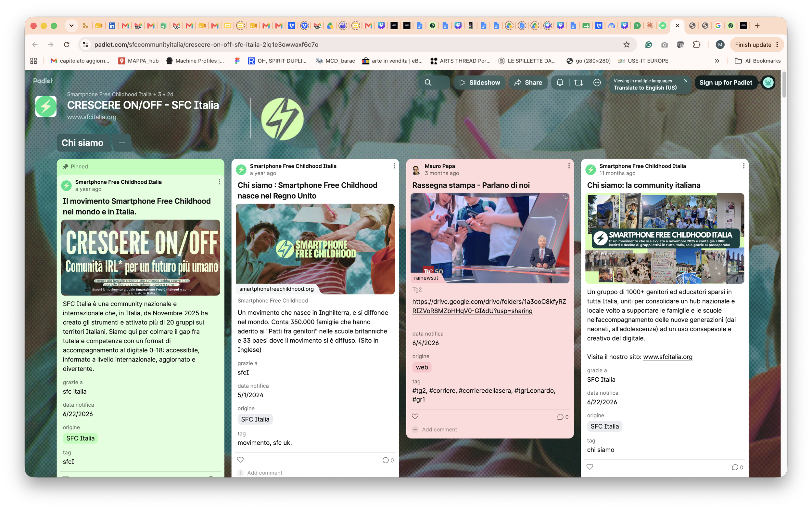Open Mauro Papa author avatar

tap(416, 170)
